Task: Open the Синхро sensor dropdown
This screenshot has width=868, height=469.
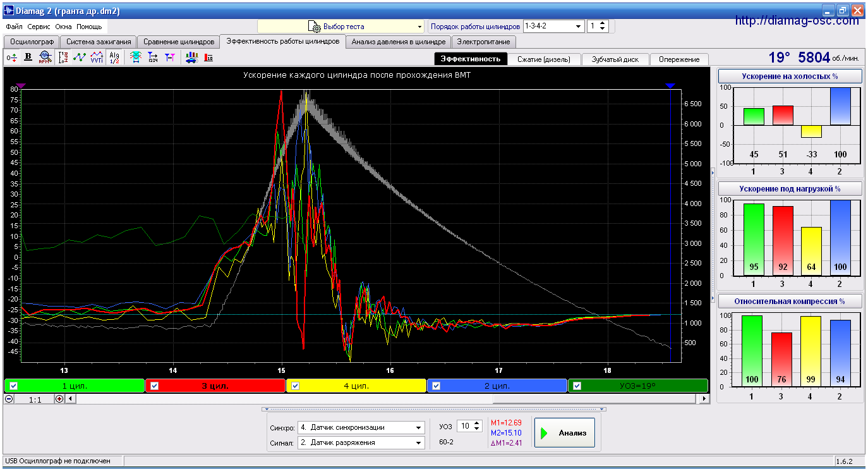Action: point(418,427)
